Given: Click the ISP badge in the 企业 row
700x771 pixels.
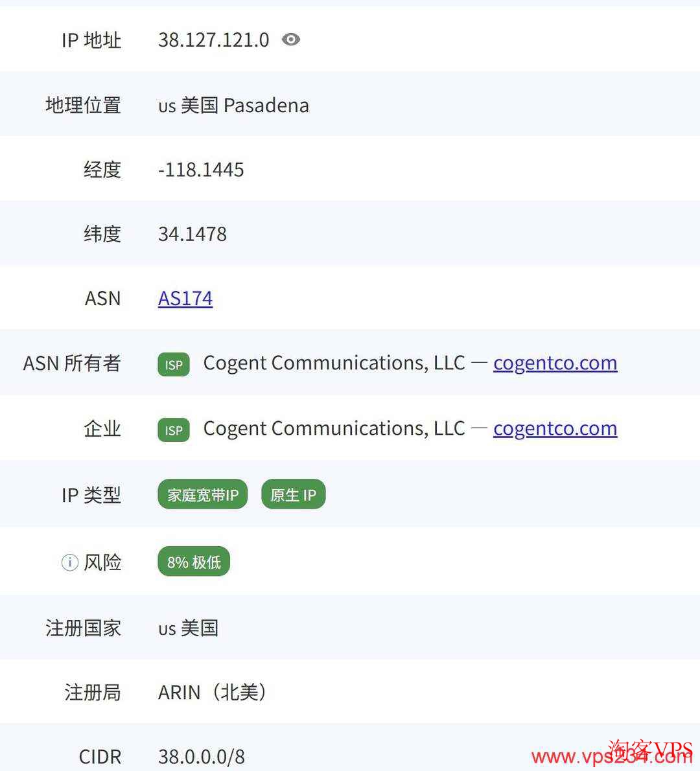Looking at the screenshot, I should (172, 430).
